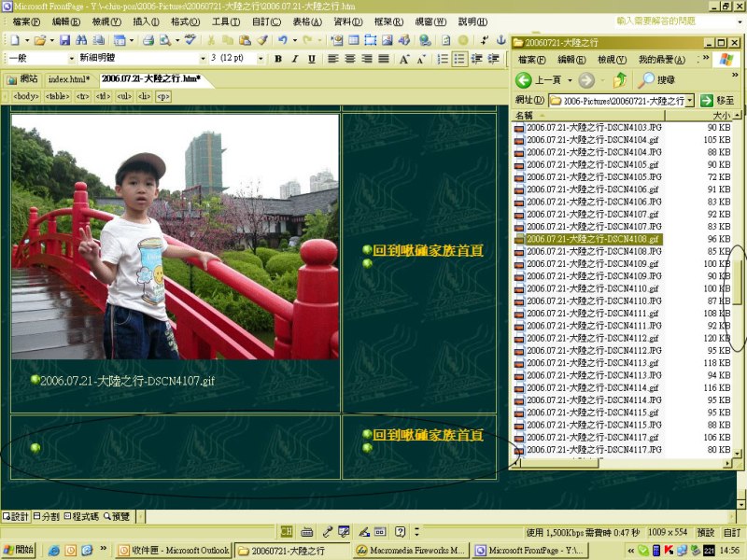Open the 插入(I) menu
The image size is (747, 560).
(146, 21)
